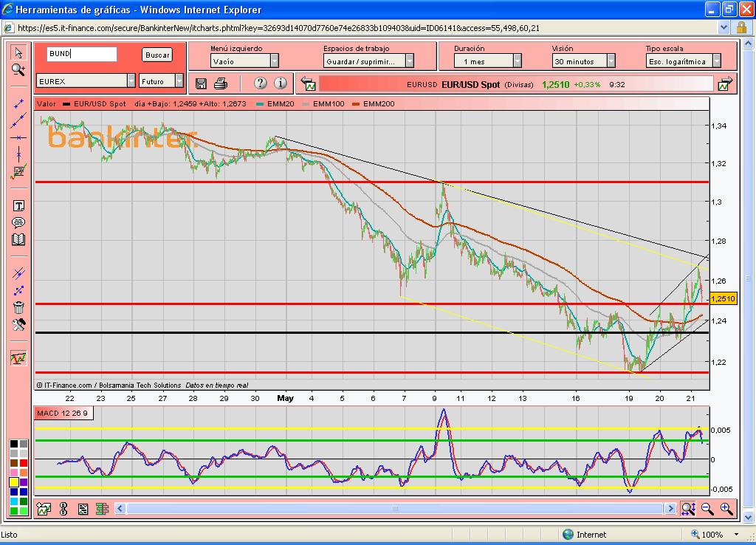Click the speech bubble comment tool
756x545 pixels.
(18, 222)
